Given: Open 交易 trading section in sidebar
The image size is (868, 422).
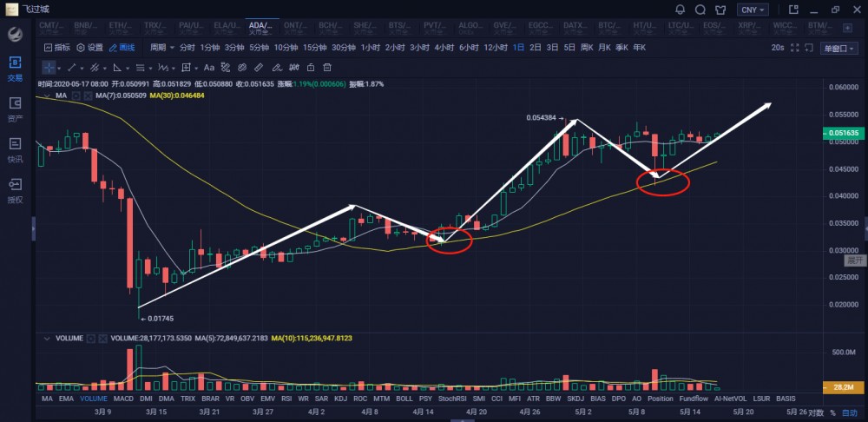Looking at the screenshot, I should click(15, 68).
